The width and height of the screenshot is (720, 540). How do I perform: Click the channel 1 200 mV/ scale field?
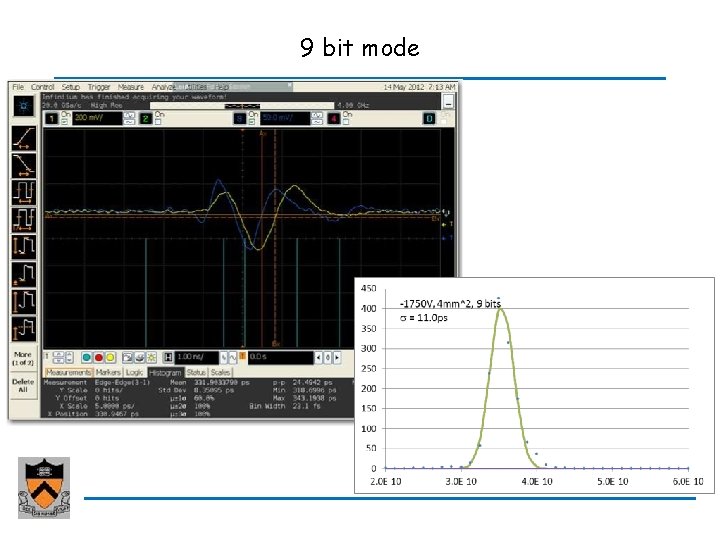coord(97,118)
